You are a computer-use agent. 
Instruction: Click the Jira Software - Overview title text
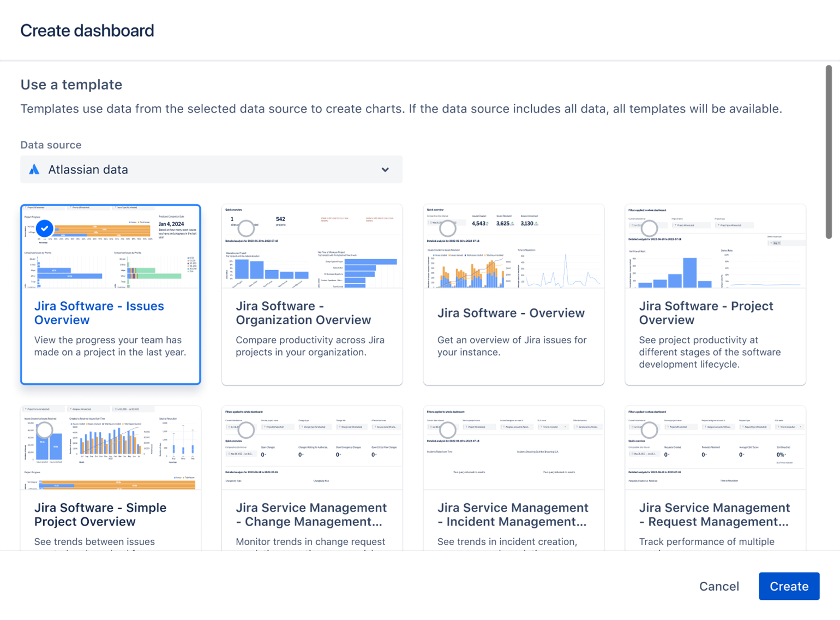[x=511, y=313]
